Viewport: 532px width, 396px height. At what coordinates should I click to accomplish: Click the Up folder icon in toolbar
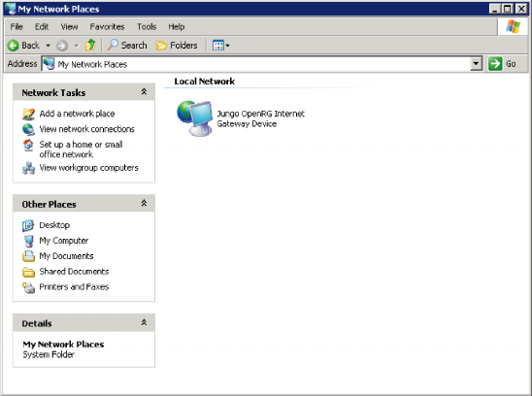[90, 45]
